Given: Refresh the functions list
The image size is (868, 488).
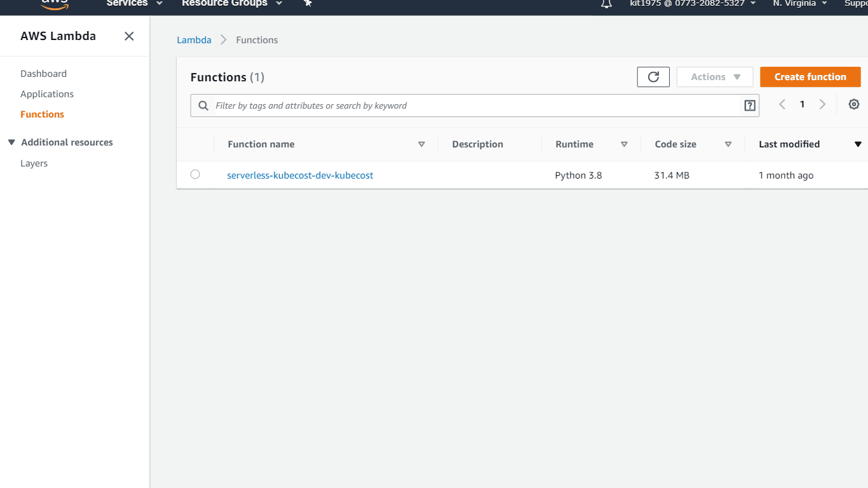Looking at the screenshot, I should pos(653,76).
